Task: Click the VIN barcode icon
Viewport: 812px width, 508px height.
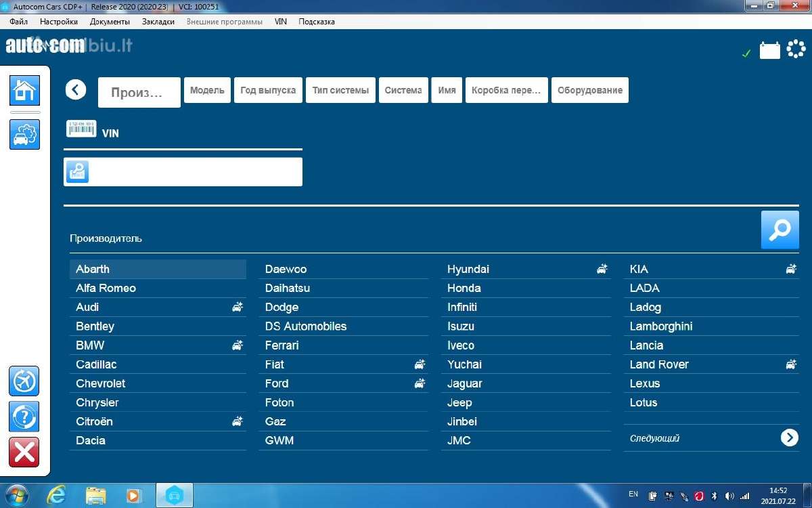Action: click(81, 129)
